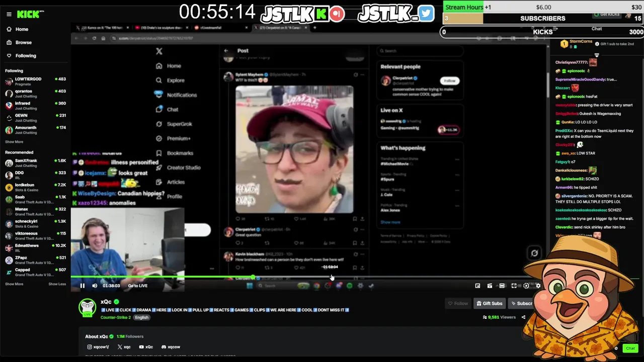Click the Gift Subs button

point(489,303)
